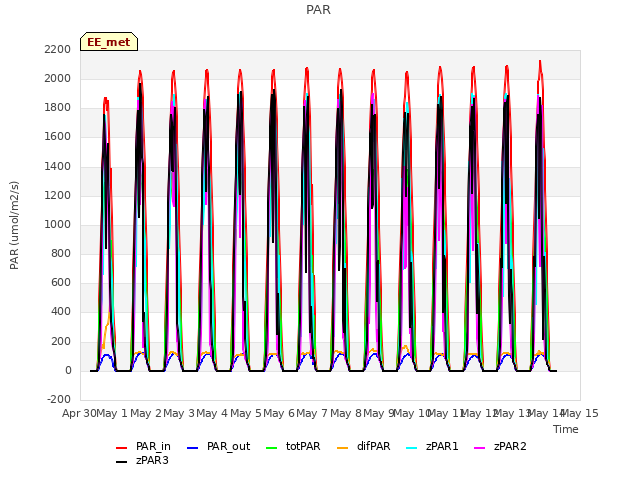Click the Time x-axis label
Image resolution: width=640 pixels, height=480 pixels.
tap(566, 429)
